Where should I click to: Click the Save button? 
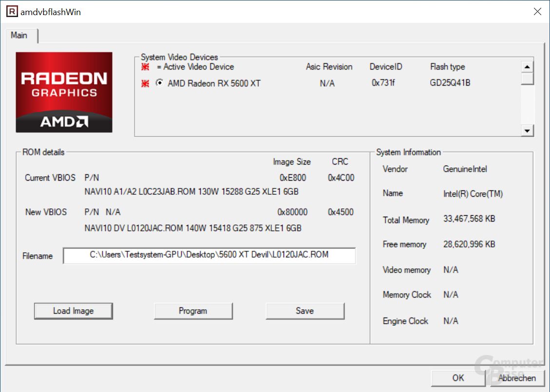(305, 311)
